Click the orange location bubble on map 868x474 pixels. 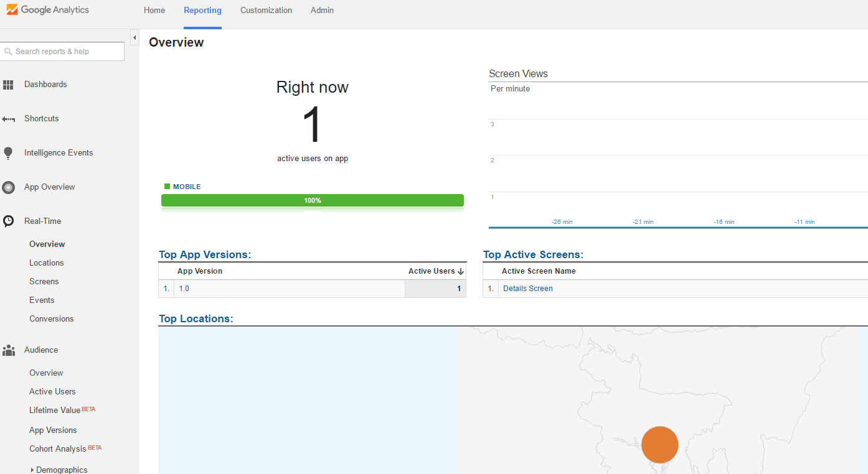[x=659, y=445]
